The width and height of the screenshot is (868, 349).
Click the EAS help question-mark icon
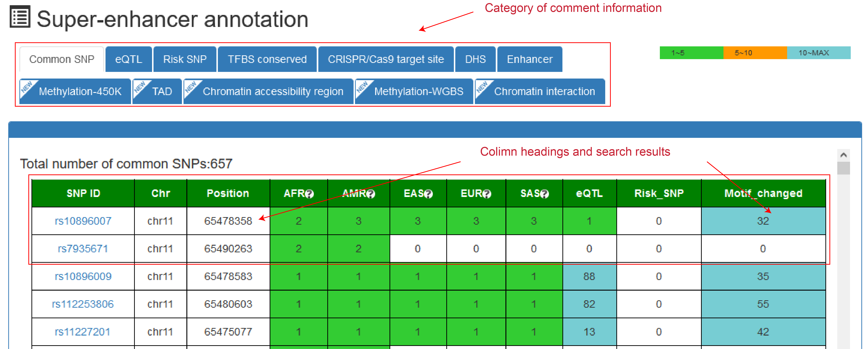[x=428, y=194]
